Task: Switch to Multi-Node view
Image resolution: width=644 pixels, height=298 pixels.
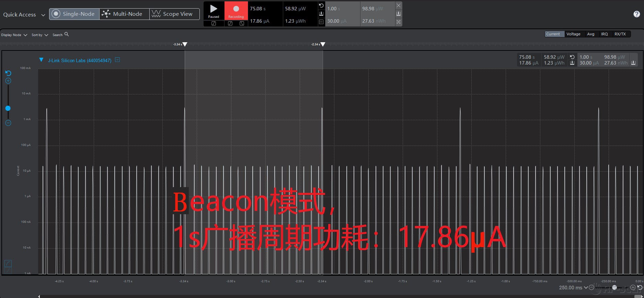Action: (124, 14)
